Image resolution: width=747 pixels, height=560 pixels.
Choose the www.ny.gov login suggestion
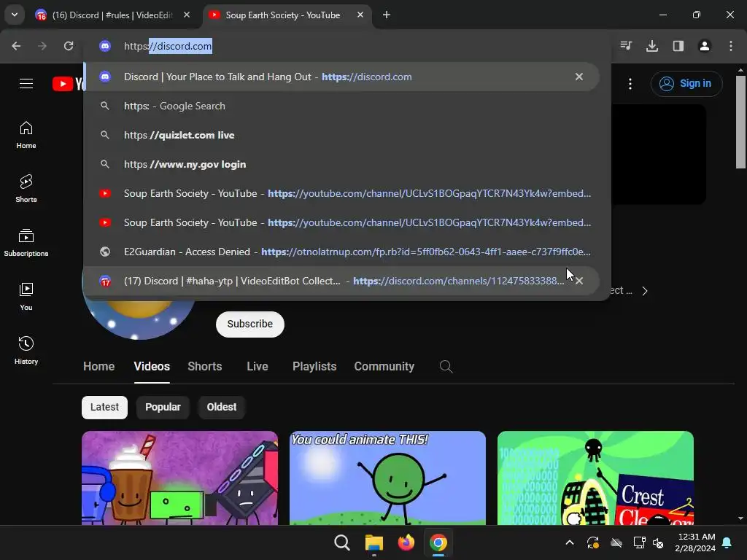[341, 164]
